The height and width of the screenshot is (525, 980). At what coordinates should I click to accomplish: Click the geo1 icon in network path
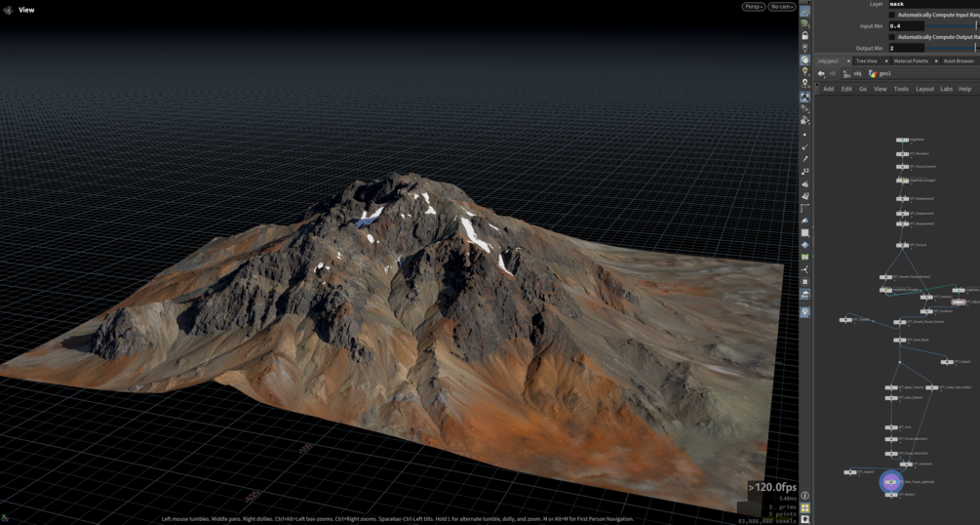873,74
